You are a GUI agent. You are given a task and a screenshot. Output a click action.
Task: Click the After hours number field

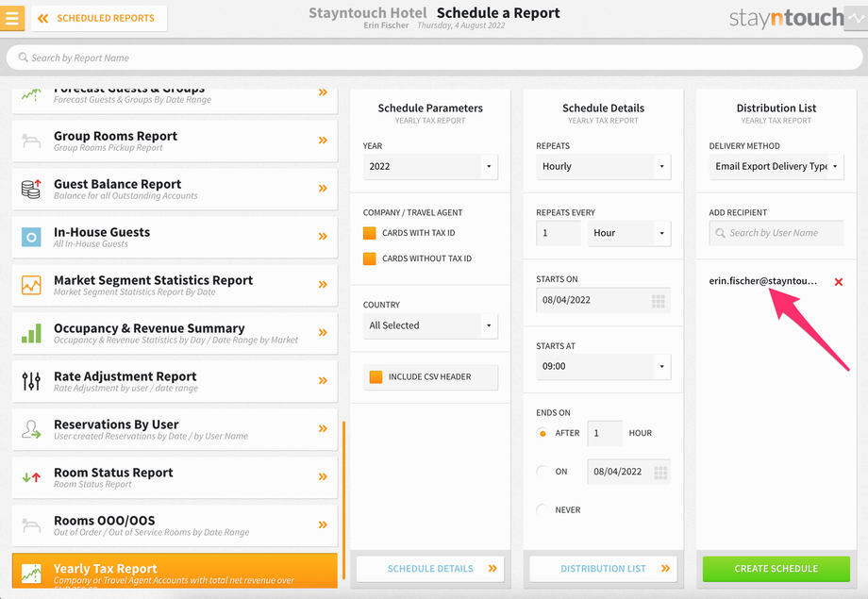pos(605,434)
